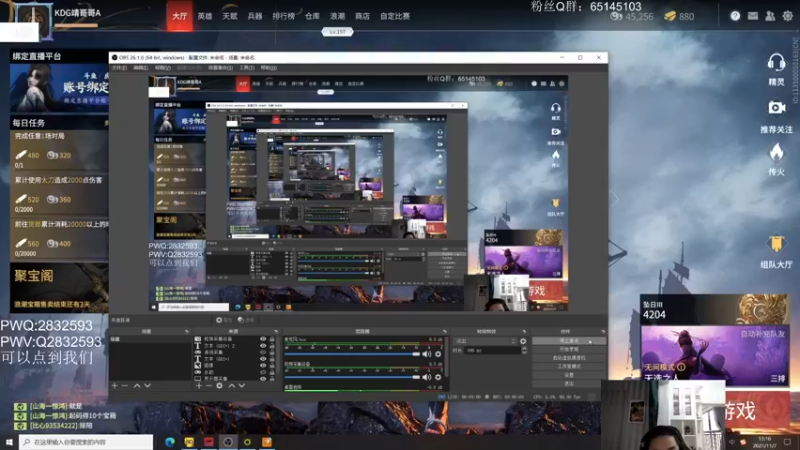The image size is (800, 450).
Task: Mute the 视频采集设备 mixer speaker icon
Action: coord(427,377)
